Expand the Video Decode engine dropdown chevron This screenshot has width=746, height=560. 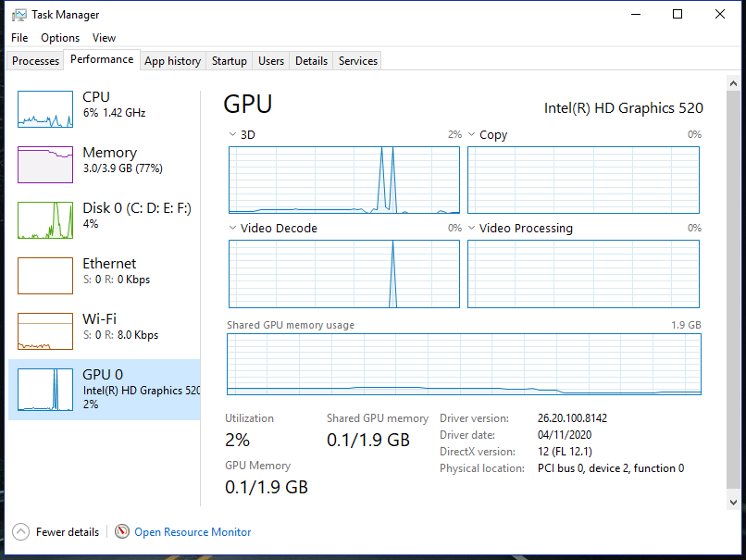click(x=232, y=228)
